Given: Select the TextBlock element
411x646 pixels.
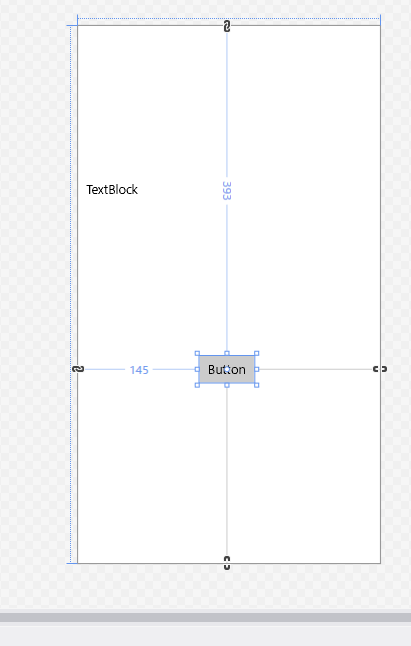Looking at the screenshot, I should (x=112, y=190).
